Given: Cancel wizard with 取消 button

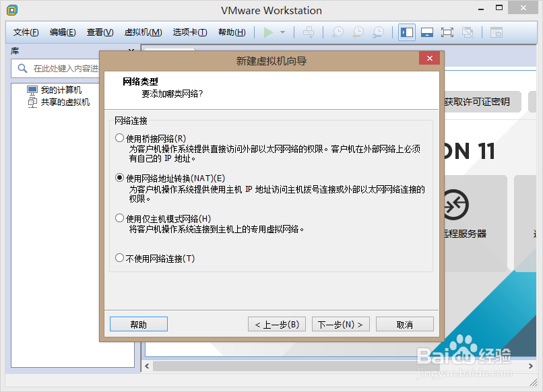Looking at the screenshot, I should (405, 324).
